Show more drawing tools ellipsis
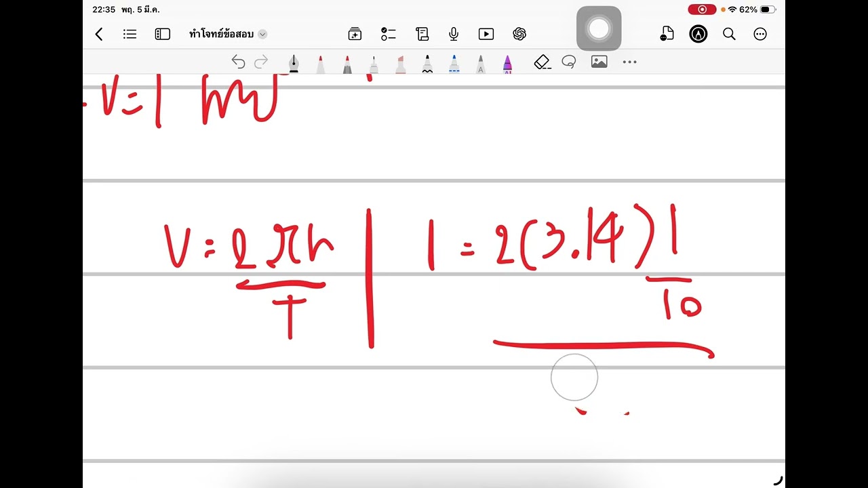The width and height of the screenshot is (868, 488). (x=629, y=62)
